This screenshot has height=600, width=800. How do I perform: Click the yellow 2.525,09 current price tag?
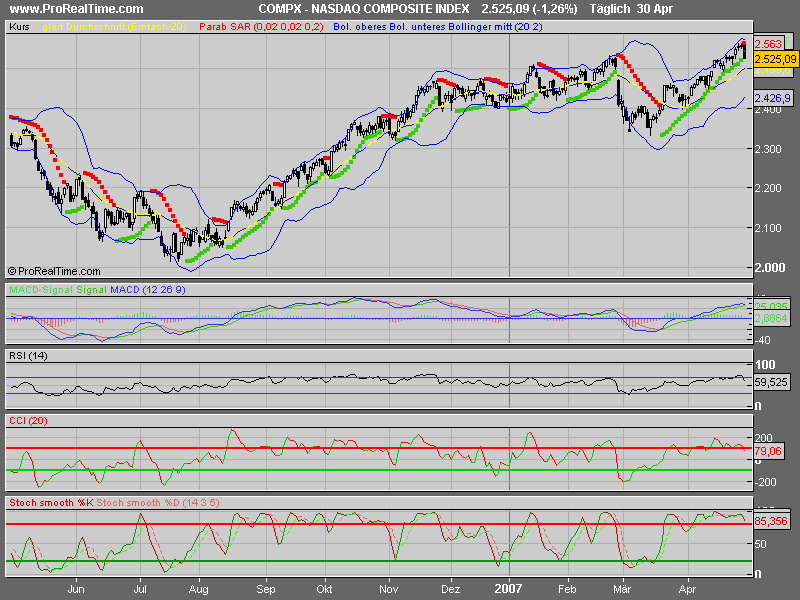click(x=776, y=59)
